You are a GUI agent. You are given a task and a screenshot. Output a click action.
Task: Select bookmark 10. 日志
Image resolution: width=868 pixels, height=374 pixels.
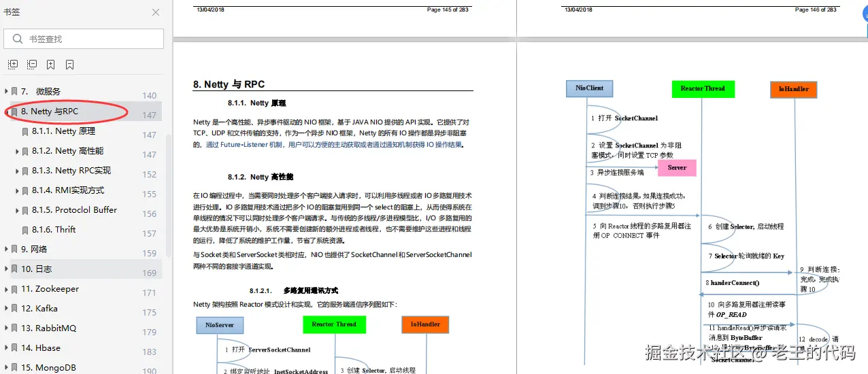(x=36, y=269)
